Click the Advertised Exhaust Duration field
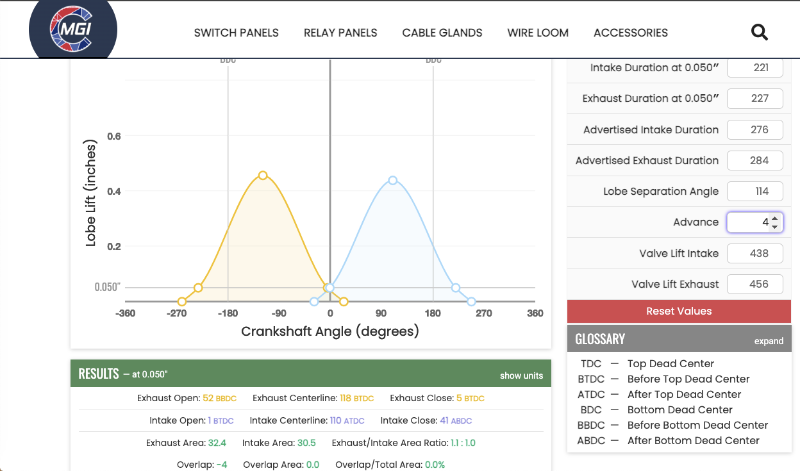This screenshot has height=471, width=800. [755, 160]
